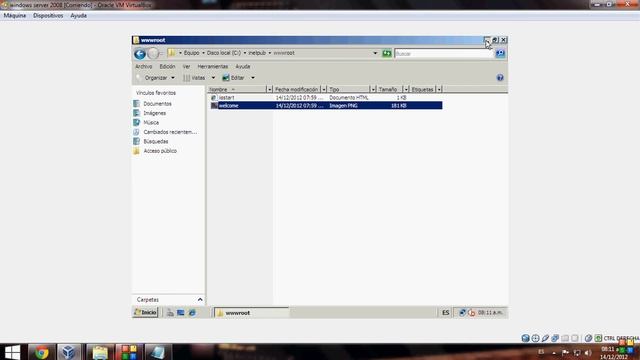
Task: Open Etiquetas column filter dropdown
Action: pos(439,89)
